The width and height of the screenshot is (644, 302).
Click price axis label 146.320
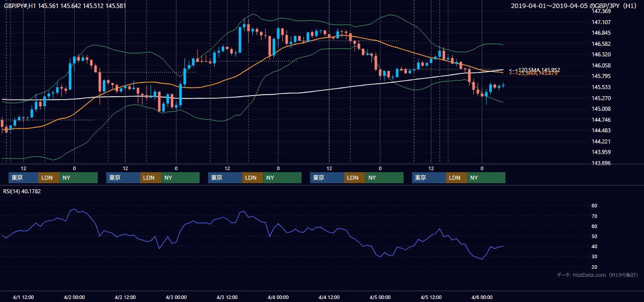(601, 55)
